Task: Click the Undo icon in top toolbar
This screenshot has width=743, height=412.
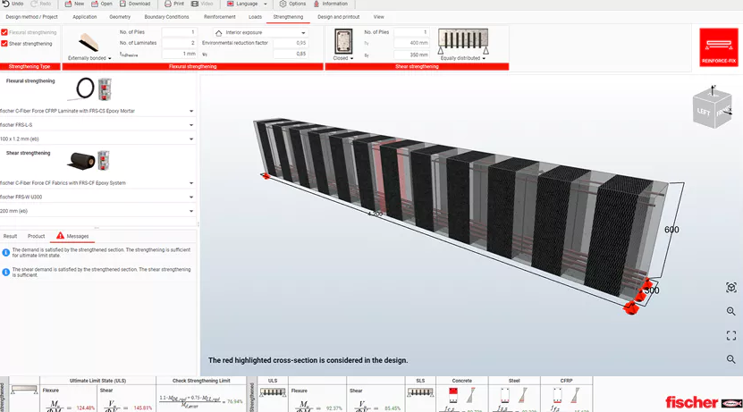Action: (7, 4)
